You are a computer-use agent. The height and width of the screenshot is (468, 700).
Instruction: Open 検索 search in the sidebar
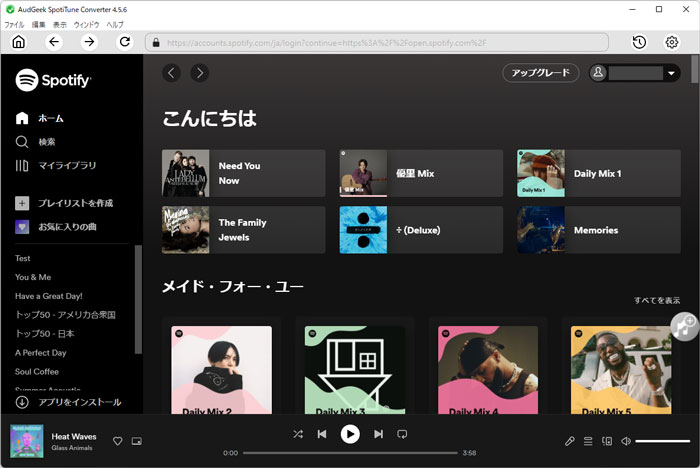point(35,142)
